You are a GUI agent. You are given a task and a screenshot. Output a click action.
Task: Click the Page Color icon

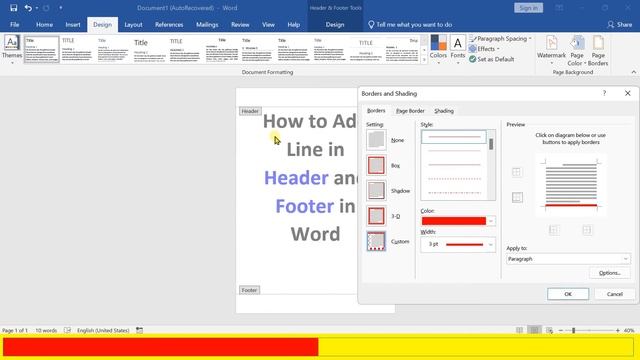[577, 43]
